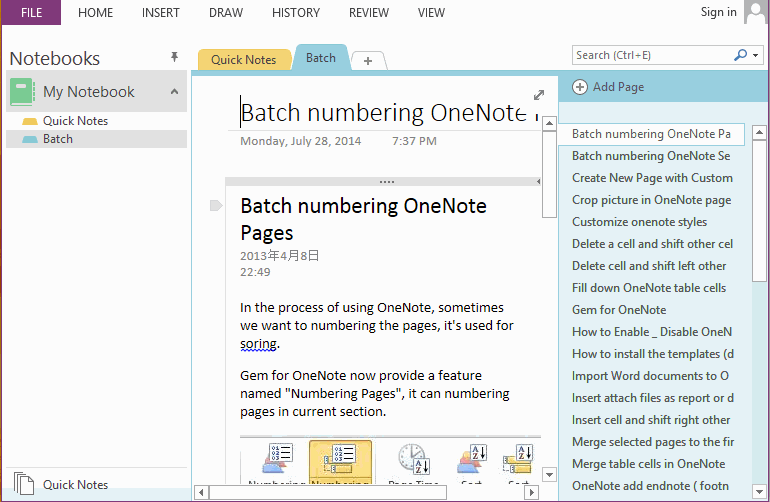
Task: Click the Add Page plus circle icon
Action: 579,87
